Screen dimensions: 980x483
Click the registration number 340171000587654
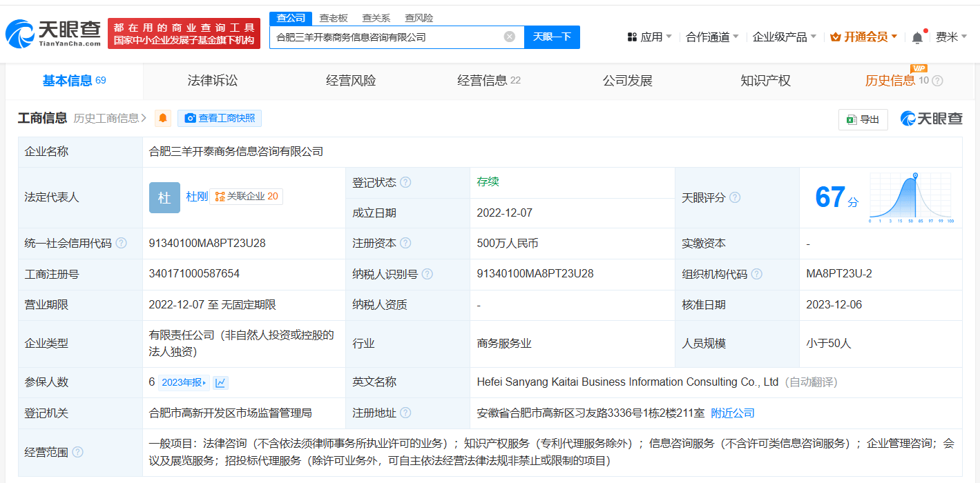click(194, 273)
